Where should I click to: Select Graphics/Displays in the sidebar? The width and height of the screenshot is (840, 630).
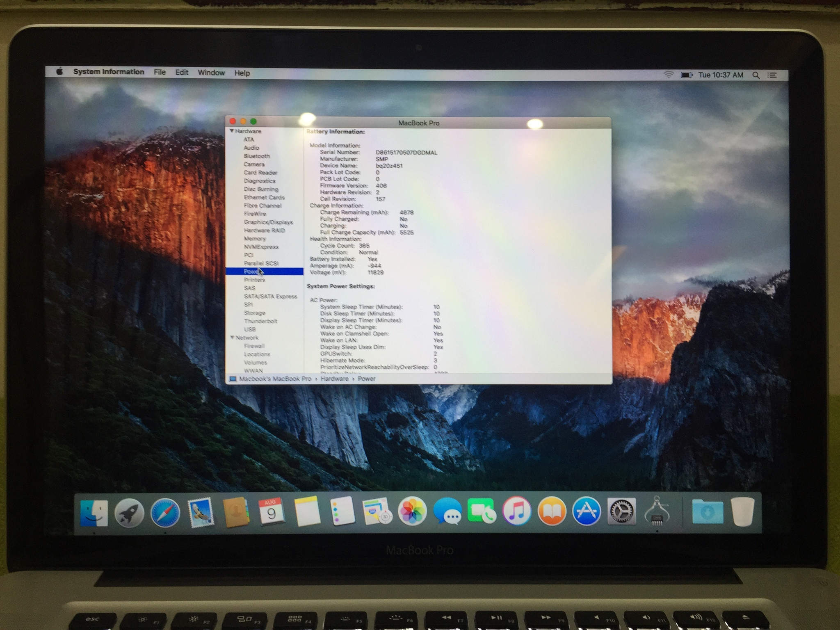(268, 222)
